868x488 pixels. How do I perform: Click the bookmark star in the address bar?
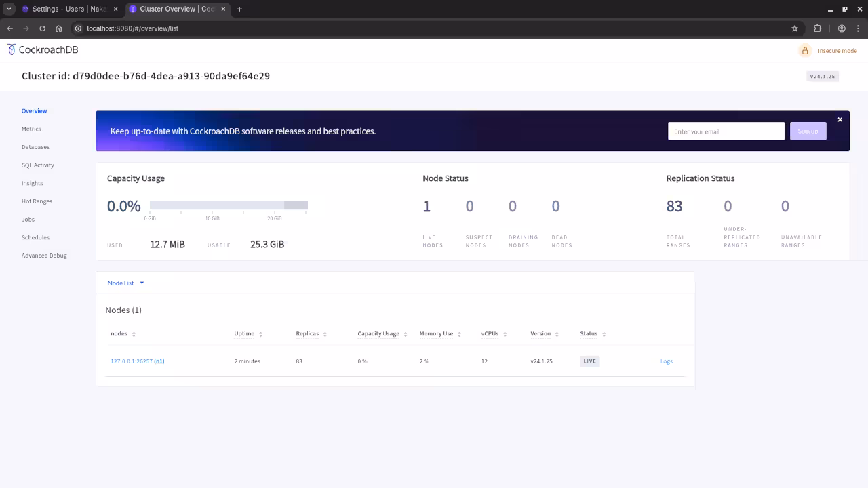795,28
